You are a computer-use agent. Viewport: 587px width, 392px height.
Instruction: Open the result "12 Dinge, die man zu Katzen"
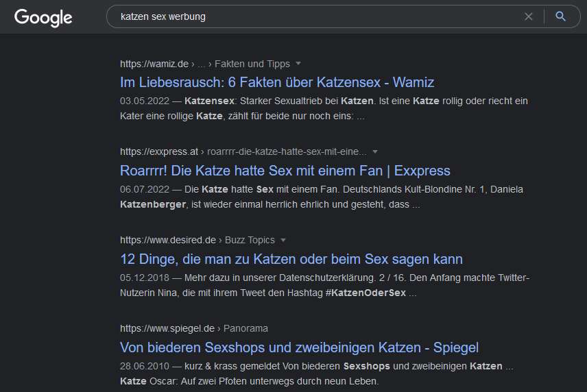click(x=291, y=259)
